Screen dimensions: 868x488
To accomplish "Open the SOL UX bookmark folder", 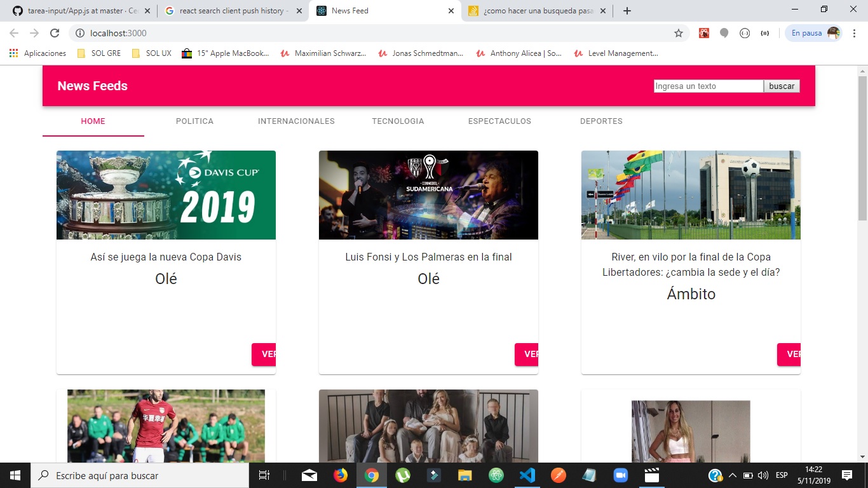I will [151, 53].
